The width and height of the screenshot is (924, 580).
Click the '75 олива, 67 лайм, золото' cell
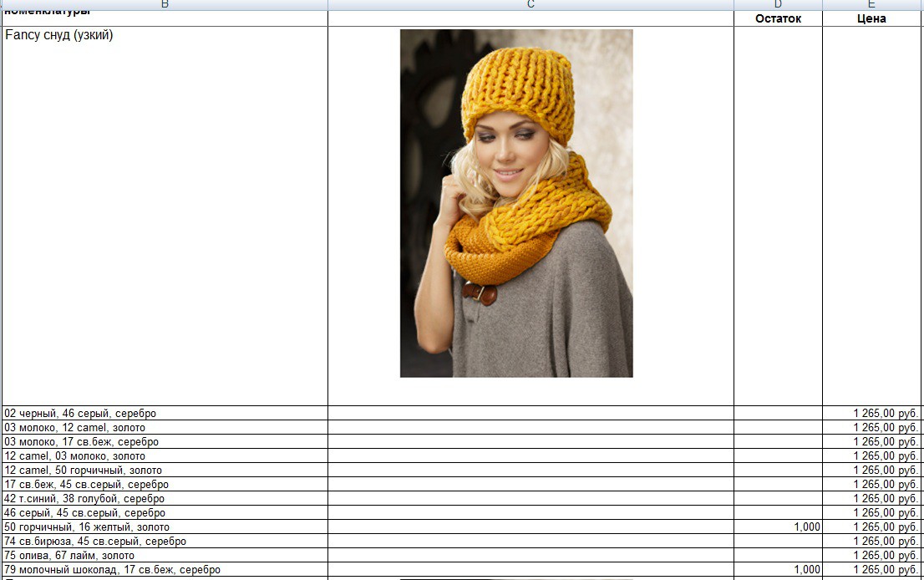[x=165, y=555]
